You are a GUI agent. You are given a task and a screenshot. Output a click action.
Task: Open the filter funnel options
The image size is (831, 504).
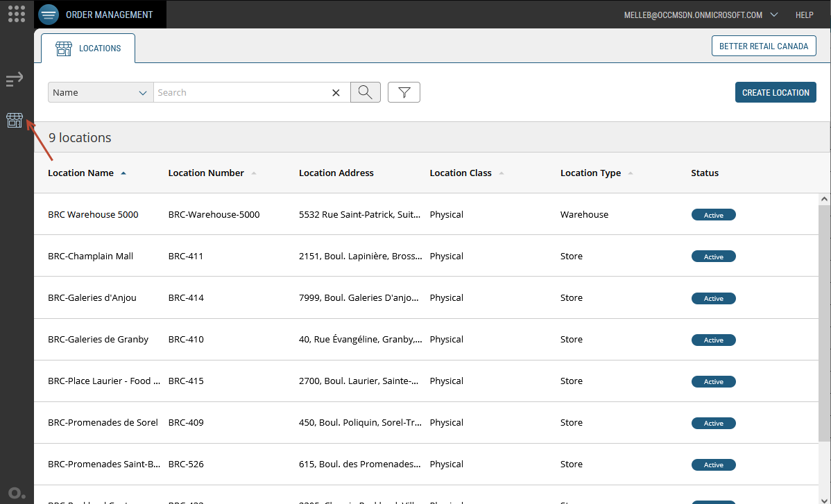pos(404,92)
